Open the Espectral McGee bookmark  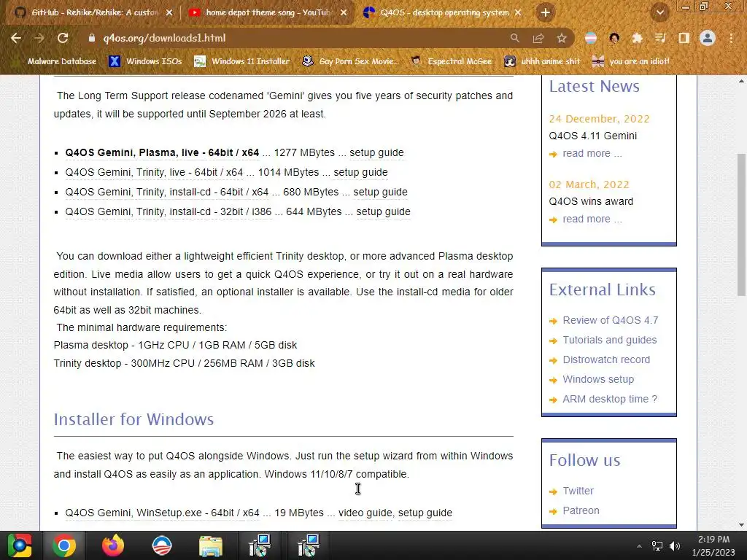click(x=451, y=61)
